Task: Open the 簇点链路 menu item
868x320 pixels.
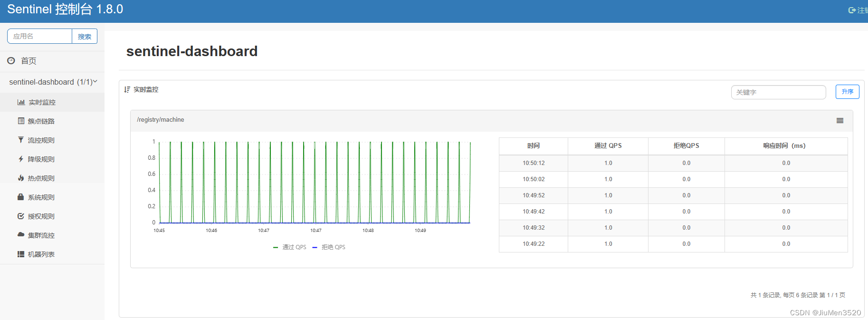Action: 41,121
